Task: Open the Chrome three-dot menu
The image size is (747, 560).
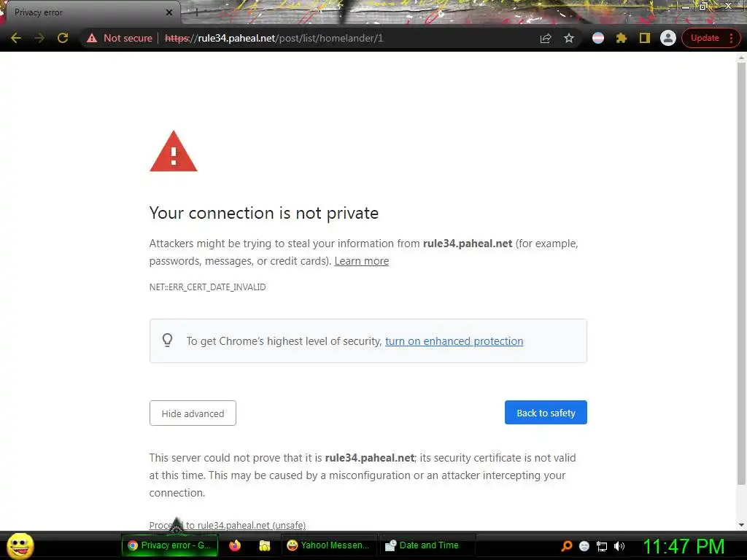Action: point(731,38)
